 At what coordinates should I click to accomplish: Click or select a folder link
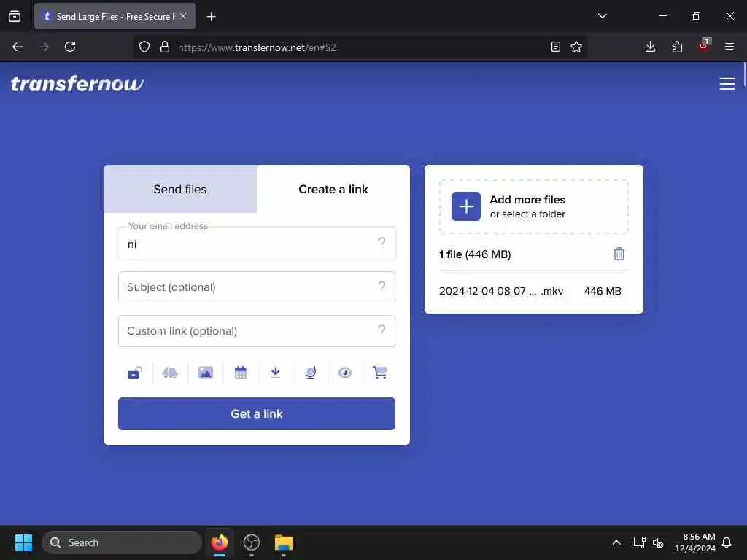(527, 214)
